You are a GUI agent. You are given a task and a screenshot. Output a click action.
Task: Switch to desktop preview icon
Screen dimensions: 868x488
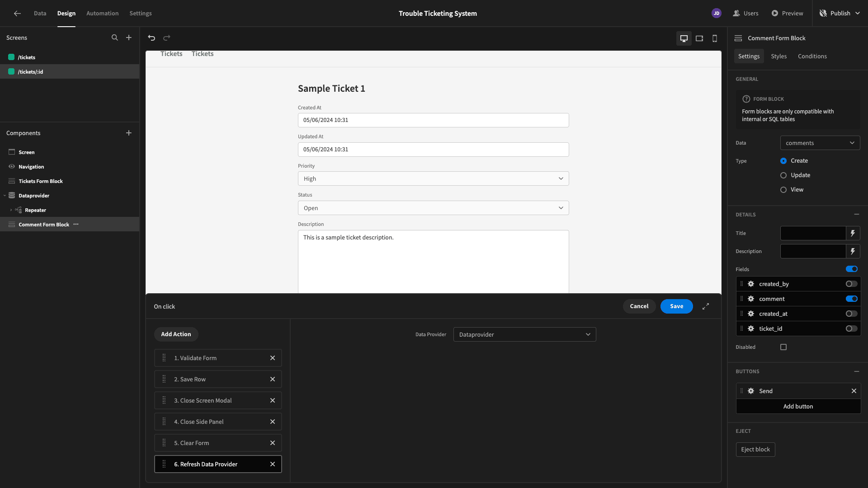[x=684, y=38]
